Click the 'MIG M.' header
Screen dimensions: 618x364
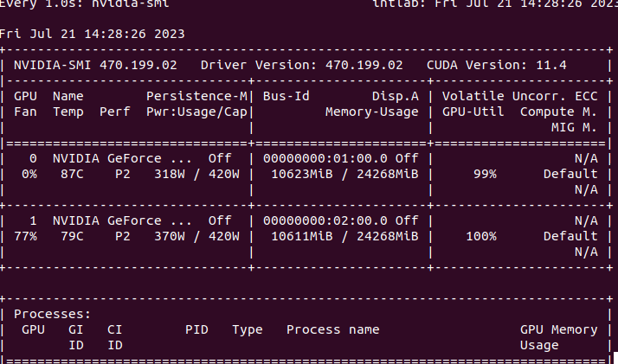tap(574, 127)
